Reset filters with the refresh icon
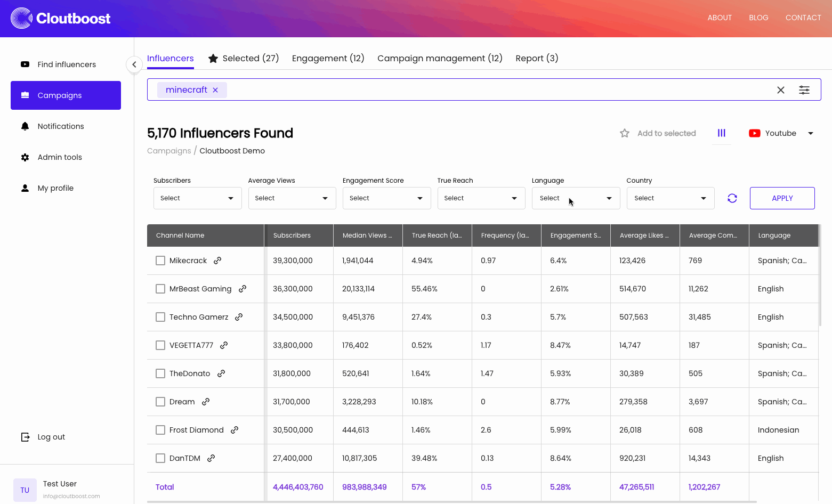832x504 pixels. (732, 198)
